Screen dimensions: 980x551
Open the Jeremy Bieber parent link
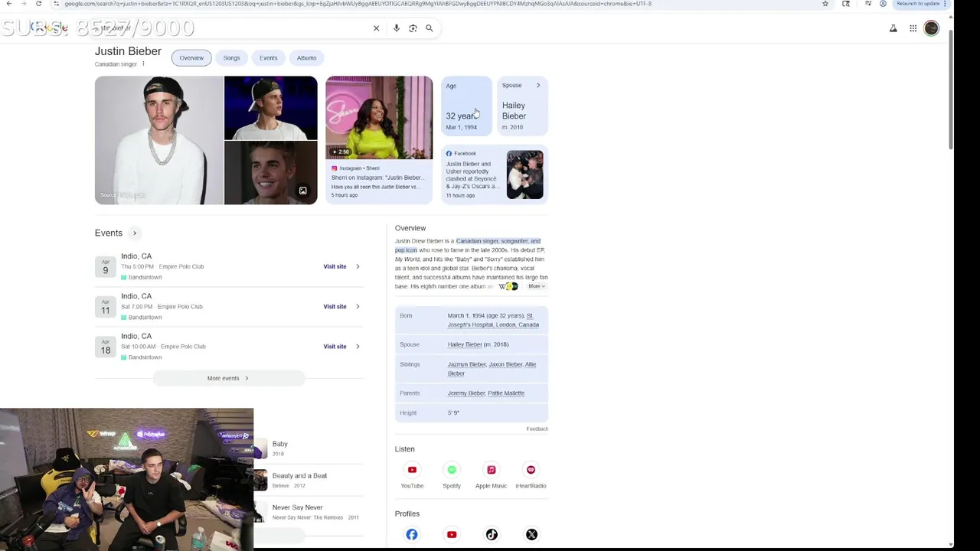pyautogui.click(x=465, y=393)
